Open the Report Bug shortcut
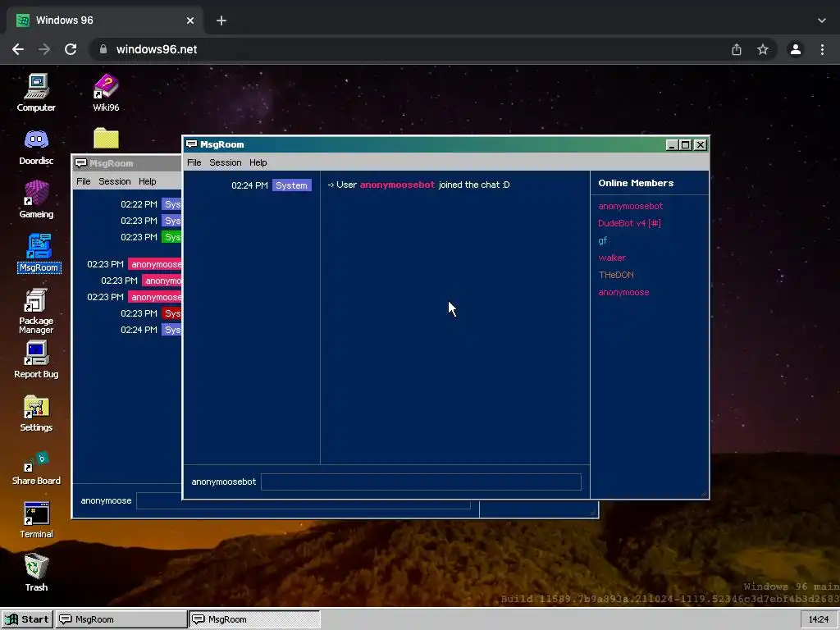The image size is (840, 630). point(36,360)
